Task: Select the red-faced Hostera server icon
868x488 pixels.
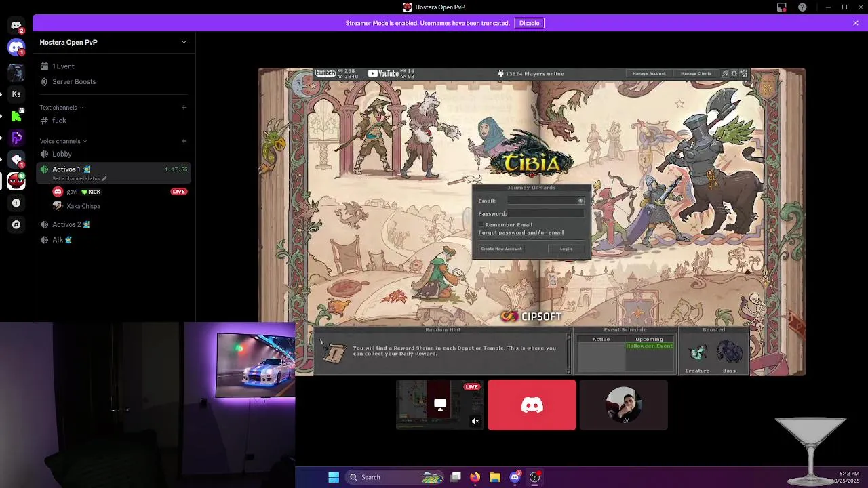Action: point(16,181)
